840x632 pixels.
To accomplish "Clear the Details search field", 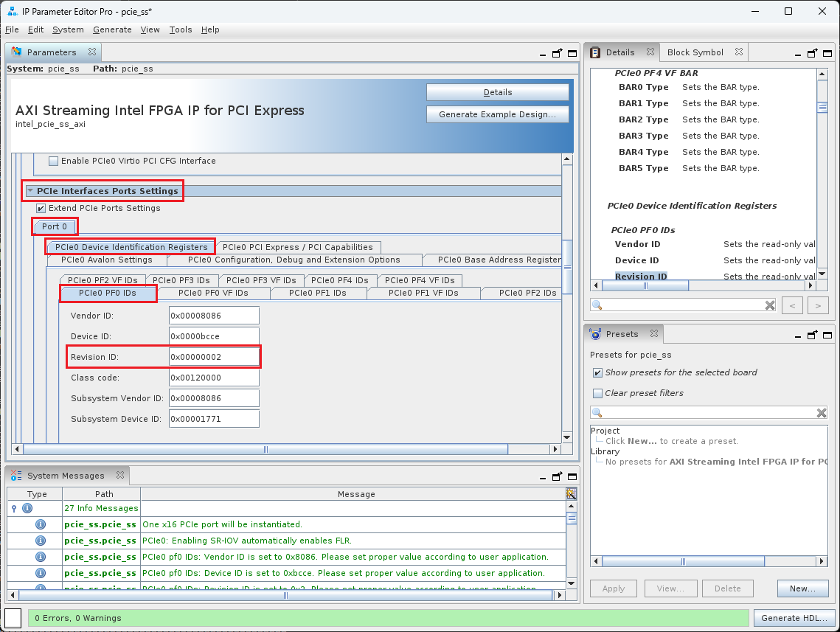I will (769, 305).
